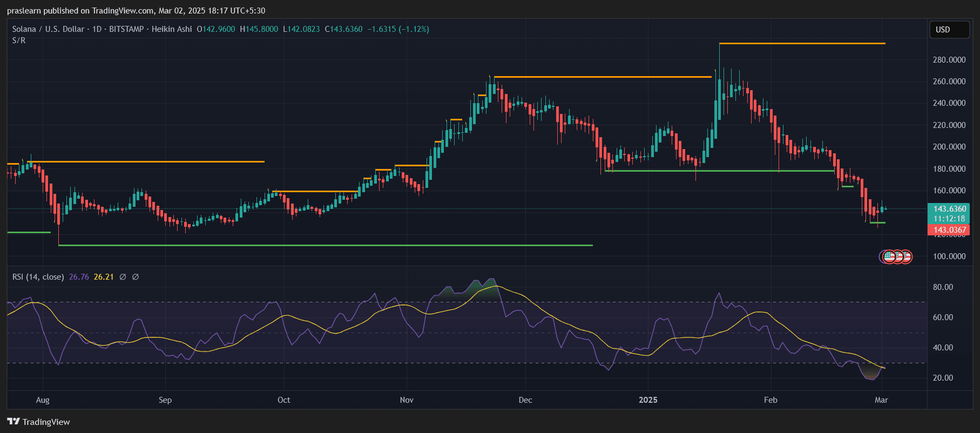Click the RSI (14, close) indicator legend
The height and width of the screenshot is (433, 980).
point(38,277)
